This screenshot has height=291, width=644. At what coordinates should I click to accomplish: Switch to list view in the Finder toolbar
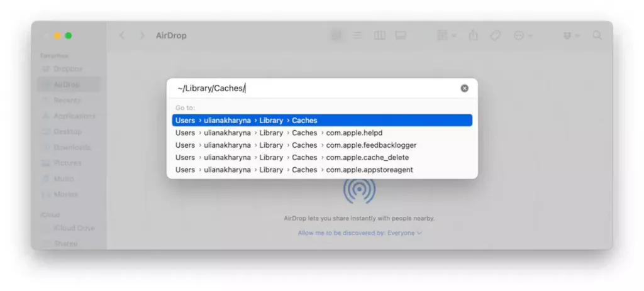click(x=357, y=36)
